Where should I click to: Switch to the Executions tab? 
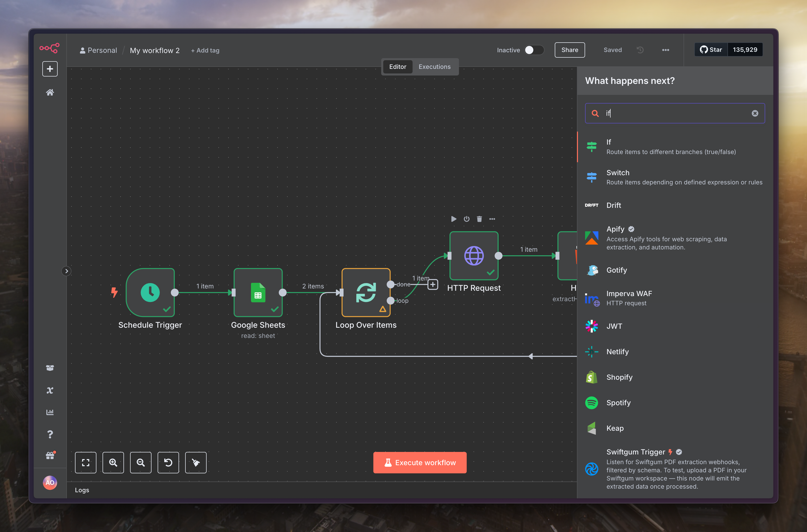(x=434, y=67)
